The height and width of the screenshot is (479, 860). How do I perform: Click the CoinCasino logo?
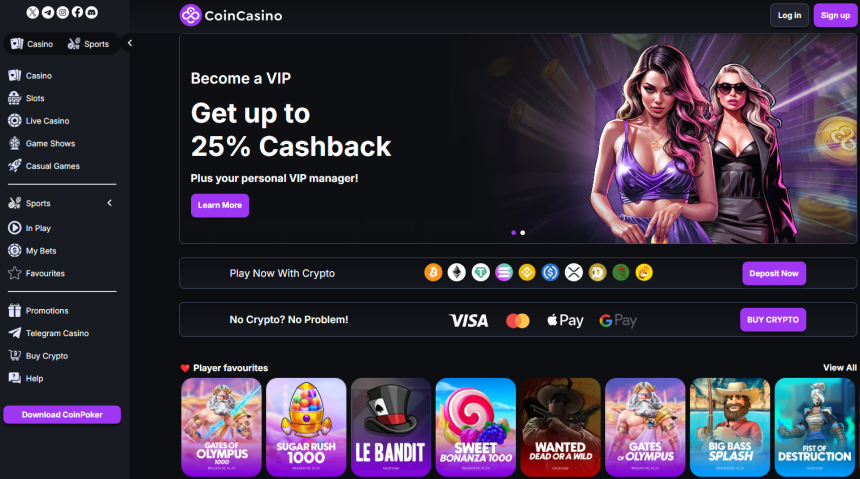pyautogui.click(x=231, y=15)
